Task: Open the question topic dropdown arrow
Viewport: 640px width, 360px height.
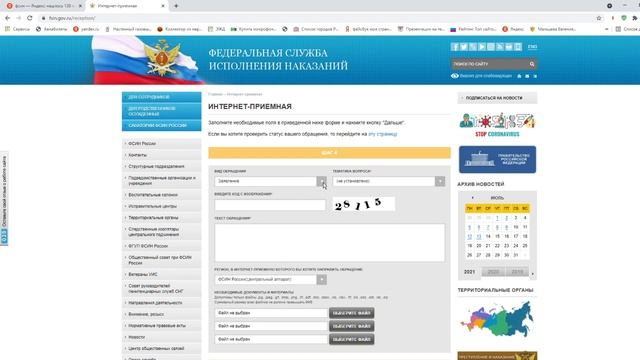Action: (440, 181)
